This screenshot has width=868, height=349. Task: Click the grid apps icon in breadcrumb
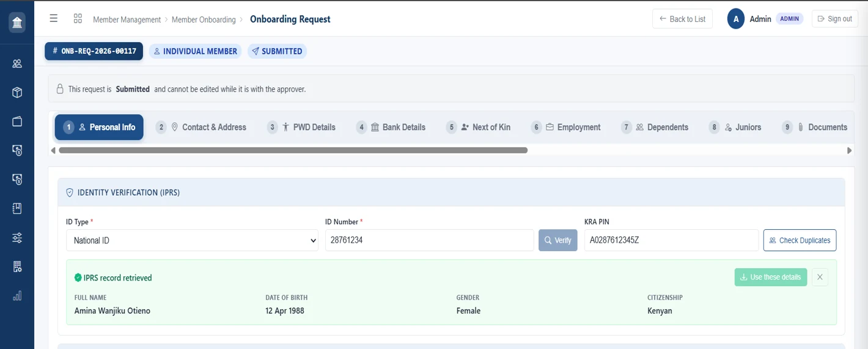point(78,18)
